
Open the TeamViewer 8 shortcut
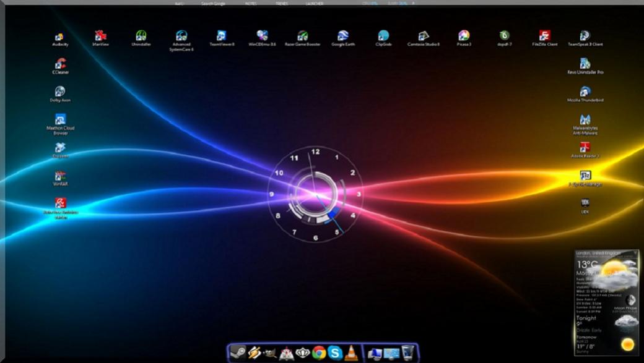click(x=222, y=36)
